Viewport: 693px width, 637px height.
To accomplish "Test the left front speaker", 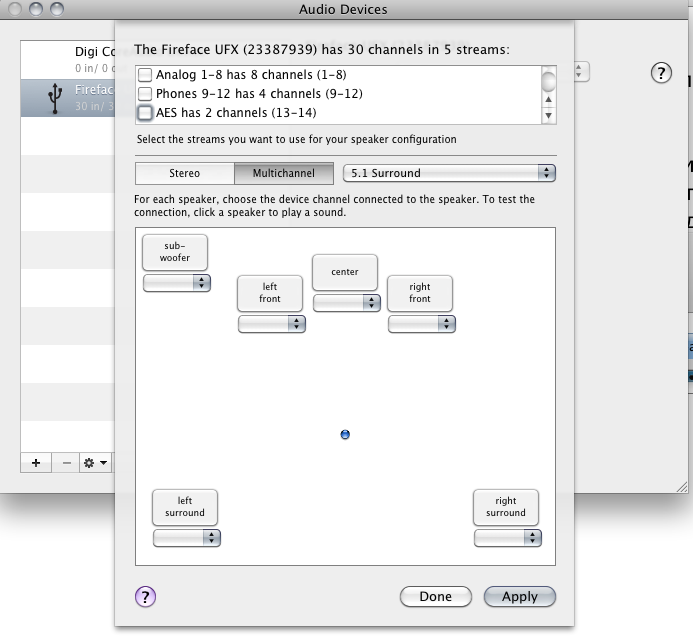I will 270,293.
